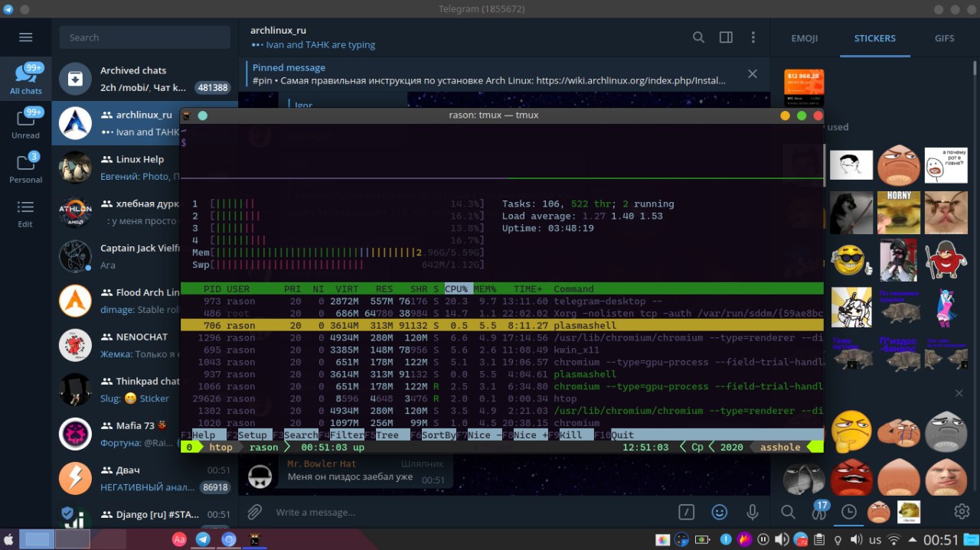Search in the archlinux_ru chat
Image resolution: width=980 pixels, height=550 pixels.
point(698,37)
